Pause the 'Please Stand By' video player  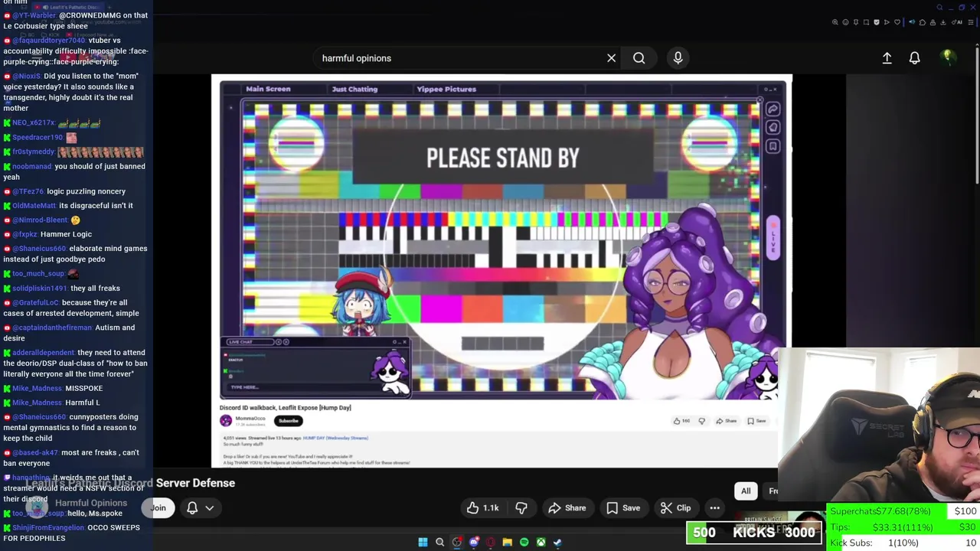tap(501, 272)
